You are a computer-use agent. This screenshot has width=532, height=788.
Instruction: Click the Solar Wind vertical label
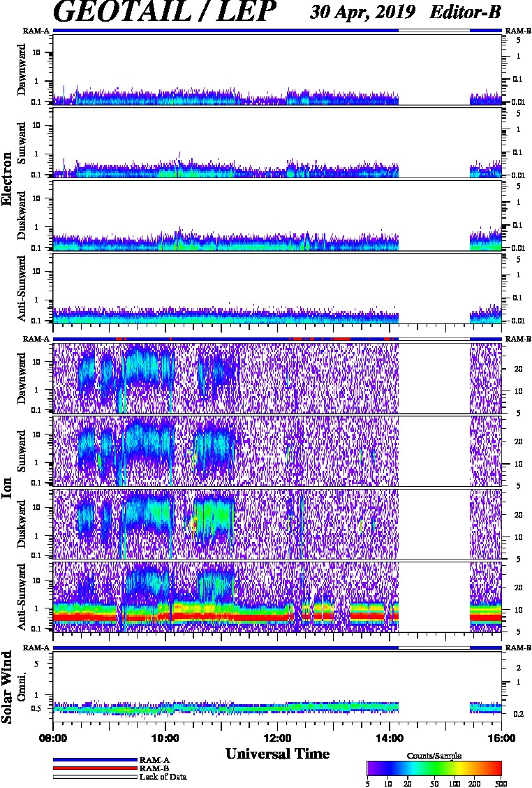click(x=7, y=687)
